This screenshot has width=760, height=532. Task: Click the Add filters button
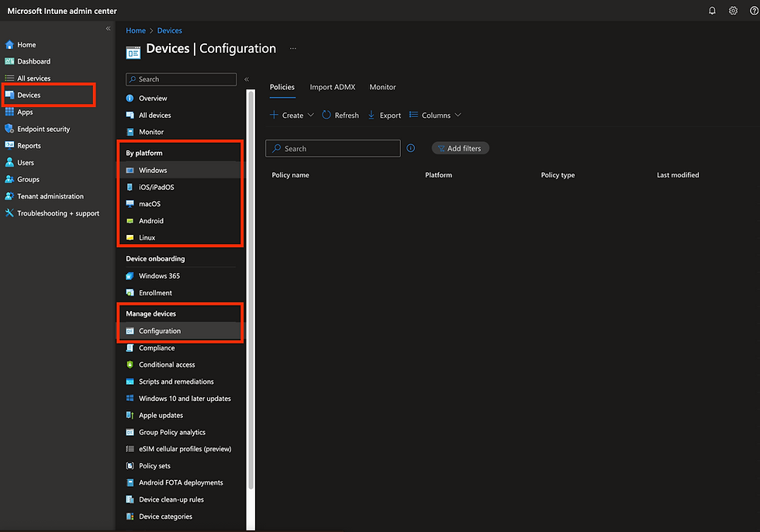(461, 148)
